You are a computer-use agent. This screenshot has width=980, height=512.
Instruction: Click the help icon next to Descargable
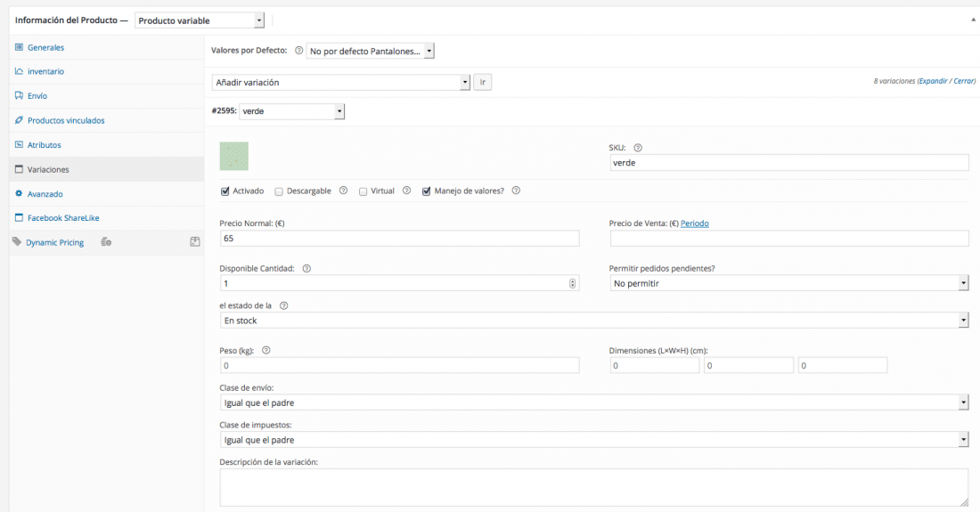(x=343, y=191)
